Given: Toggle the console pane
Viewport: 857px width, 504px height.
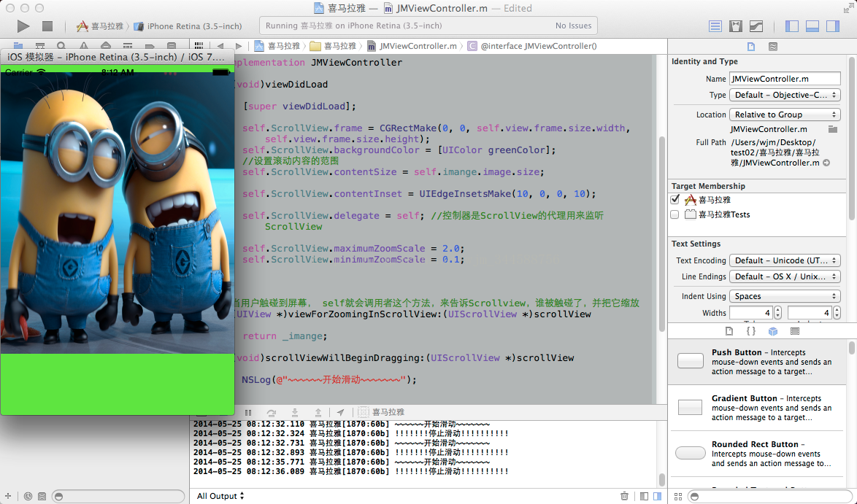Looking at the screenshot, I should tap(658, 496).
